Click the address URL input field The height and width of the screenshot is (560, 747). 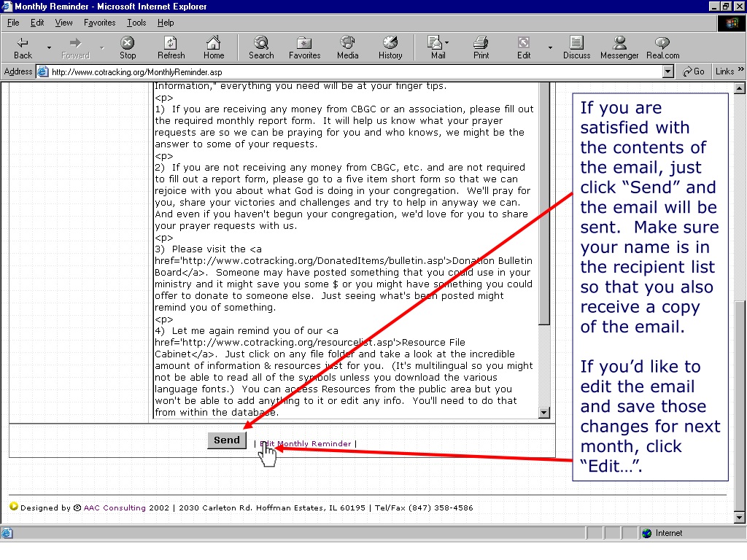coord(356,72)
